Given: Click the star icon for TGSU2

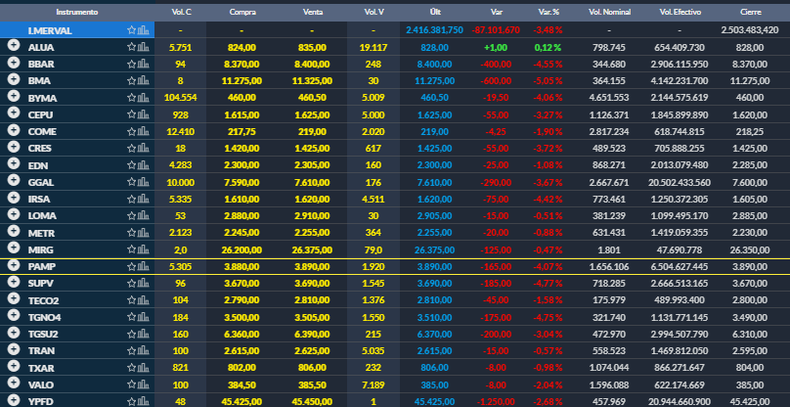Looking at the screenshot, I should pos(131,334).
